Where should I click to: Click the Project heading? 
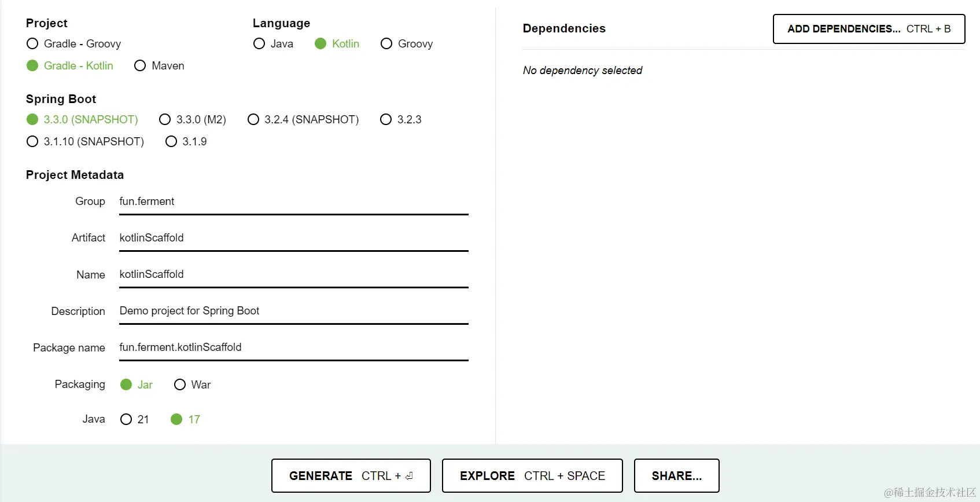pyautogui.click(x=47, y=24)
